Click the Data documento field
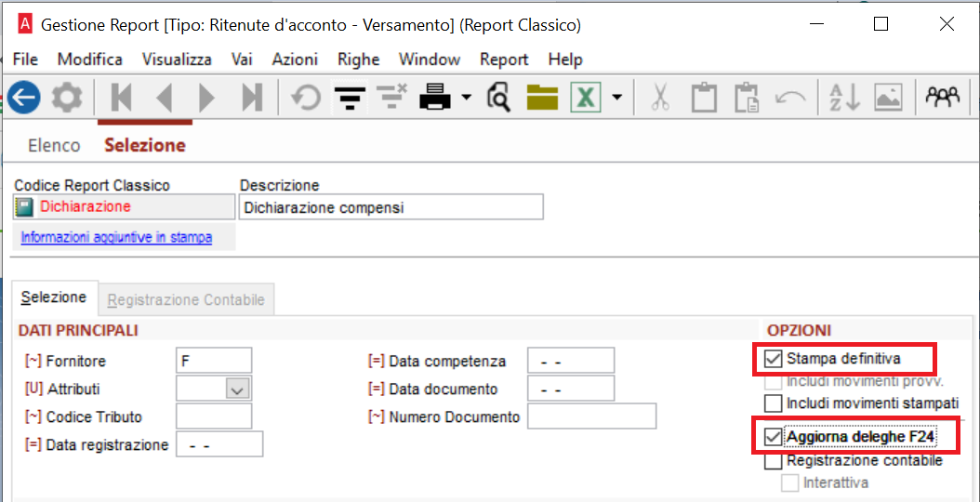The width and height of the screenshot is (980, 502). (571, 389)
